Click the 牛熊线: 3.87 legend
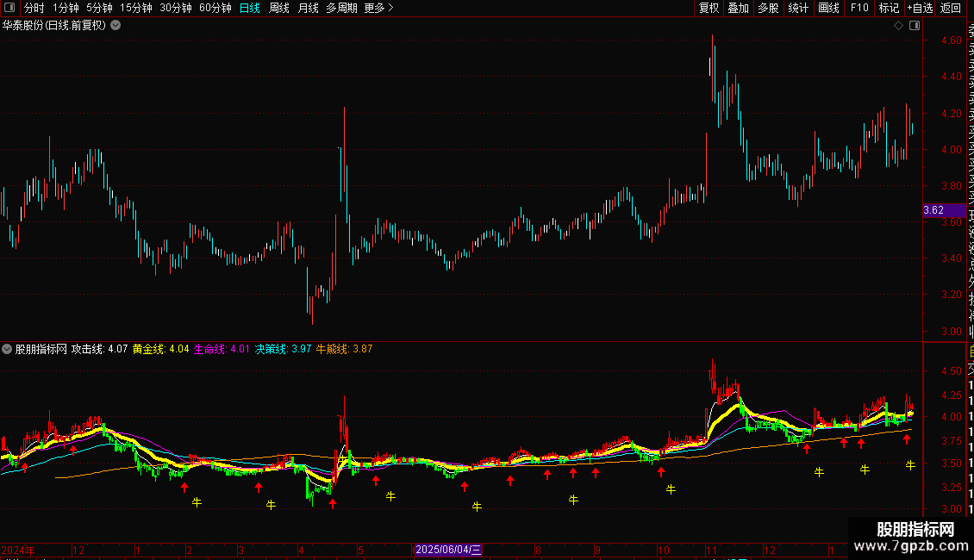This screenshot has width=974, height=560. click(345, 349)
